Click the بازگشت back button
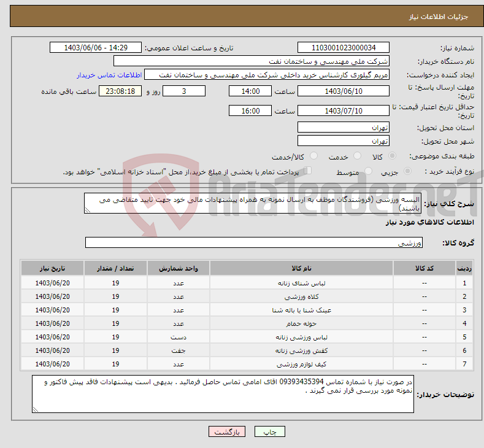484x448 pixels. point(227,431)
